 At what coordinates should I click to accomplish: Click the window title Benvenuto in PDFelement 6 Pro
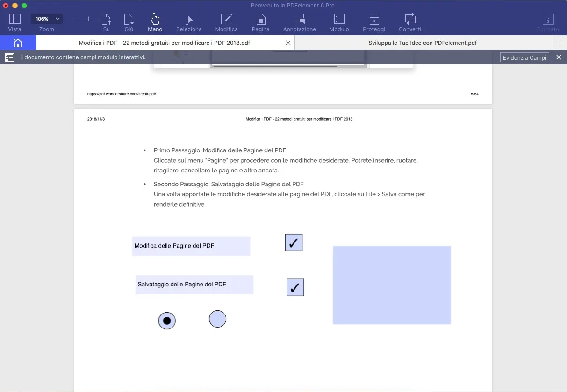pos(293,6)
